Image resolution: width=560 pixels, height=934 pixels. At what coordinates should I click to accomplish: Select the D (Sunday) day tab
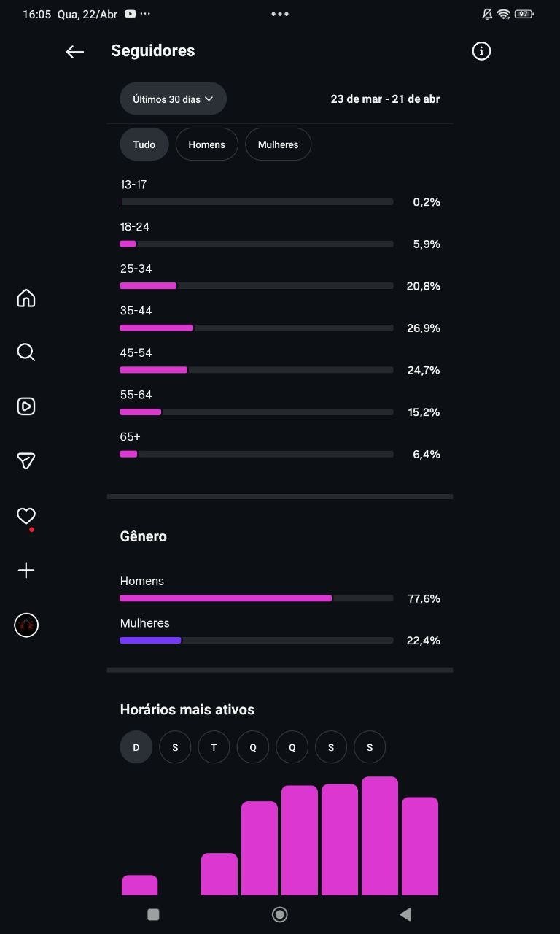(x=136, y=747)
